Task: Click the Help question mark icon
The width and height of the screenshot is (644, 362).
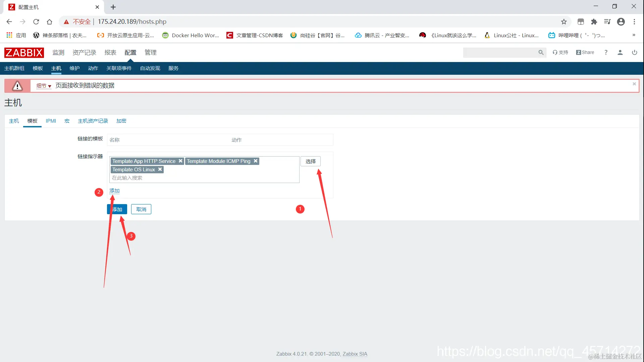Action: [606, 52]
